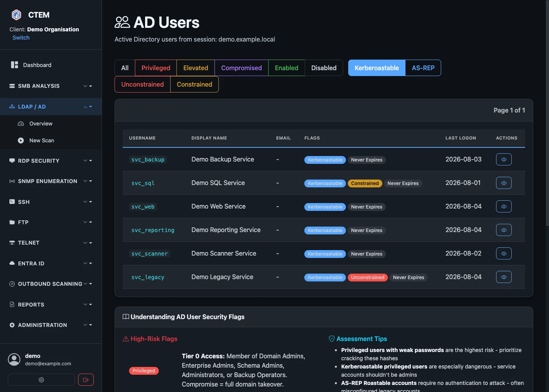Click the Administration gear icon

[x=12, y=325]
